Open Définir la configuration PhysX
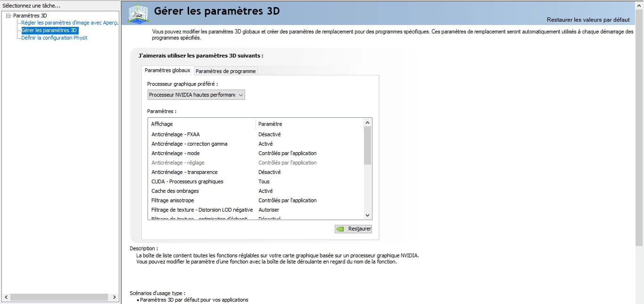Image resolution: width=644 pixels, height=304 pixels. click(x=54, y=38)
